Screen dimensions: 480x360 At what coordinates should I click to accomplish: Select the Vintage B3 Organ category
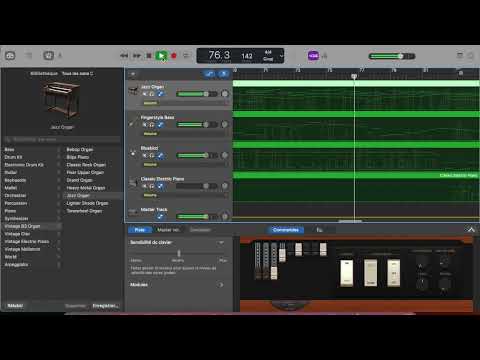pos(22,226)
